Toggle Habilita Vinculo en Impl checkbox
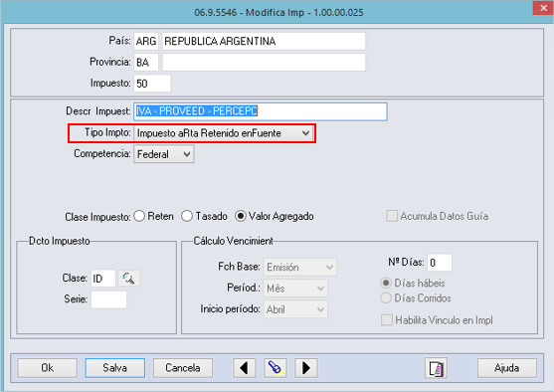Image resolution: width=554 pixels, height=392 pixels. [387, 320]
